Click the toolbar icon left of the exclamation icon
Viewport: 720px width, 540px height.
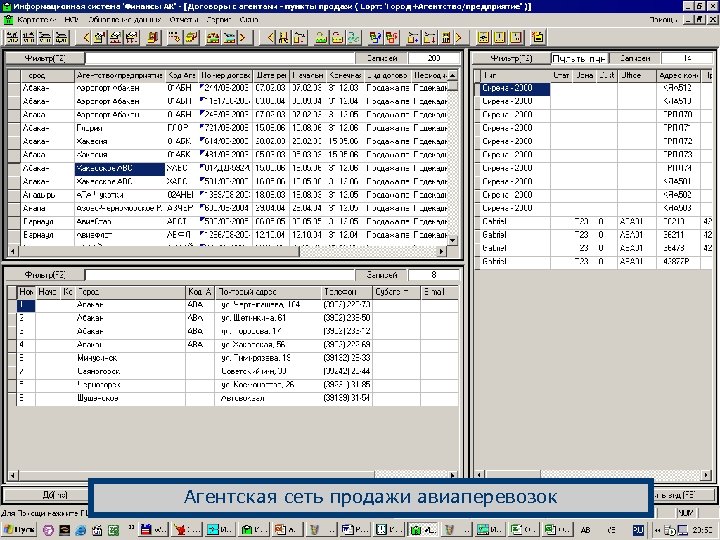pos(483,38)
